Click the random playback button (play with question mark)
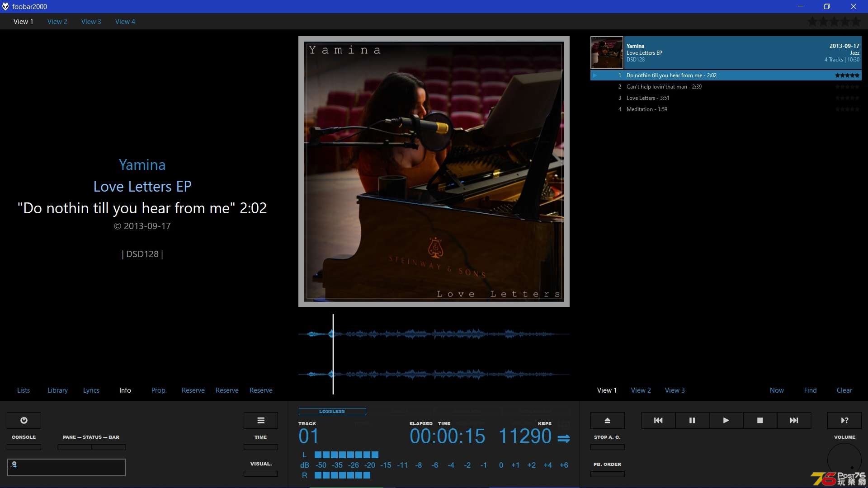Image resolution: width=868 pixels, height=488 pixels. click(844, 420)
